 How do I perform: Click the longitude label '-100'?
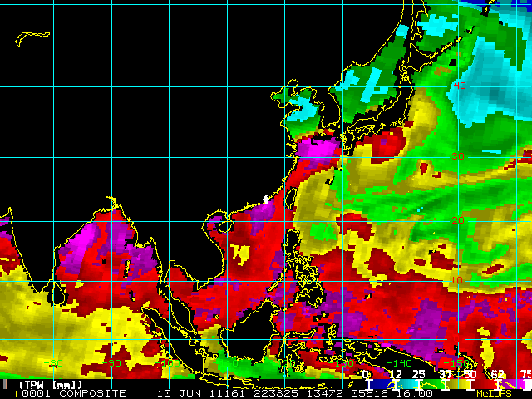167,363
